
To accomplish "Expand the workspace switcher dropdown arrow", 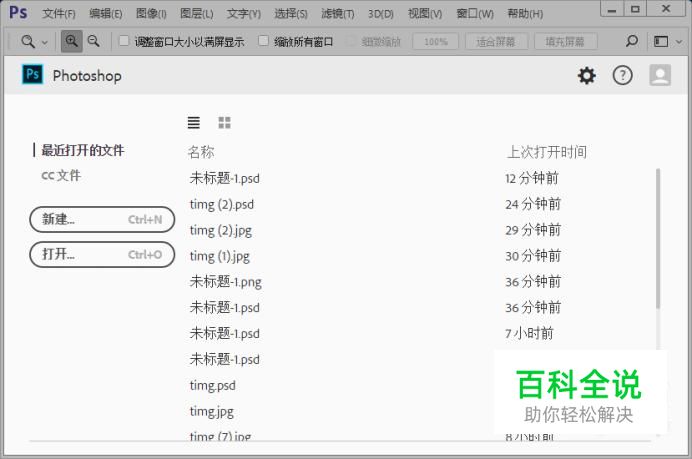I will pos(679,42).
